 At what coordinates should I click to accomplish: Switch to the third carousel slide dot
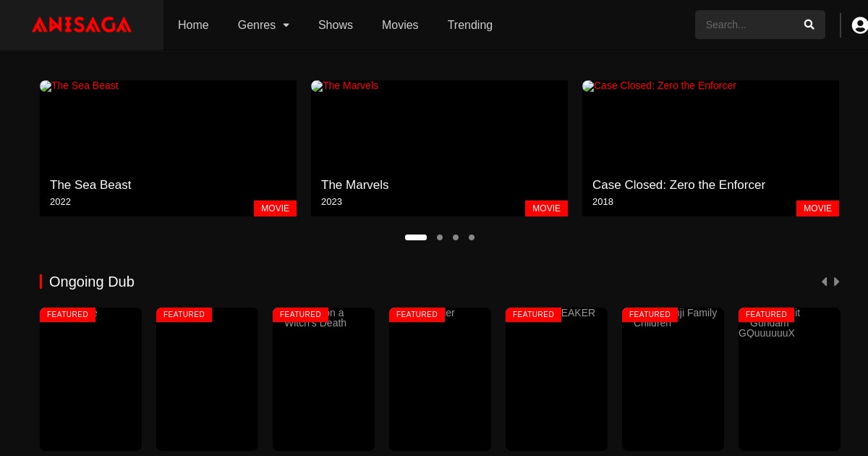[456, 237]
